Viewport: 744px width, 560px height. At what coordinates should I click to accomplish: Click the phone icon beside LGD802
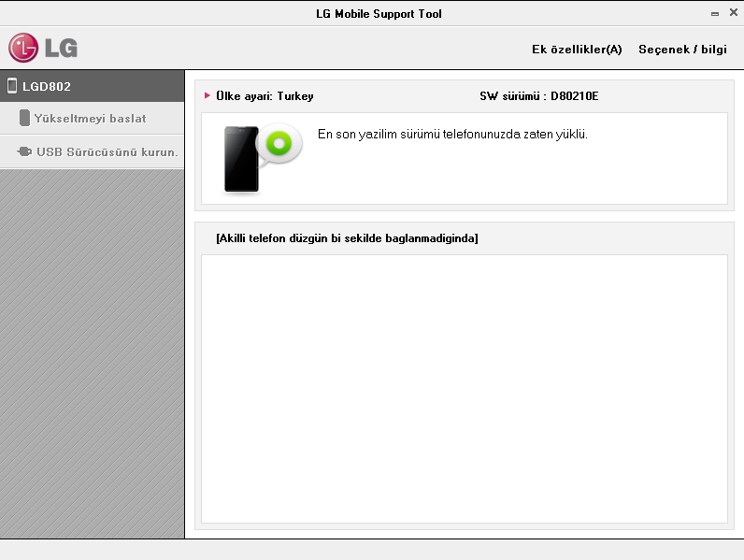pyautogui.click(x=12, y=86)
